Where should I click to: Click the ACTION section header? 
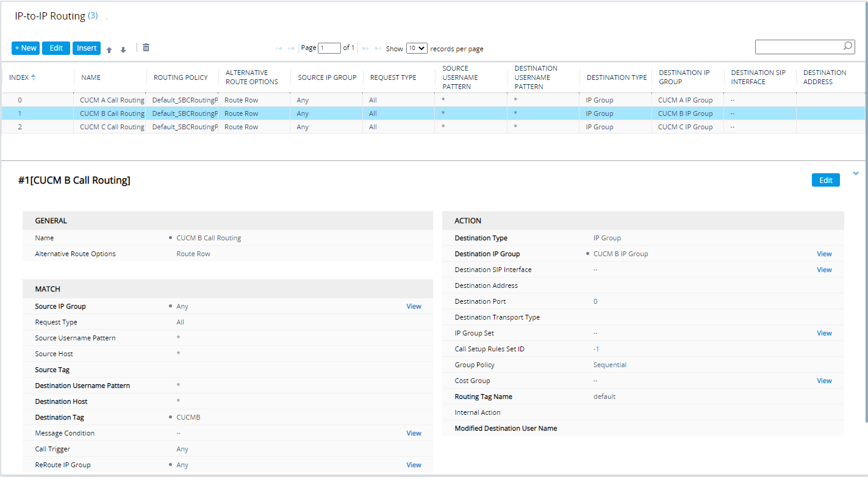point(643,221)
